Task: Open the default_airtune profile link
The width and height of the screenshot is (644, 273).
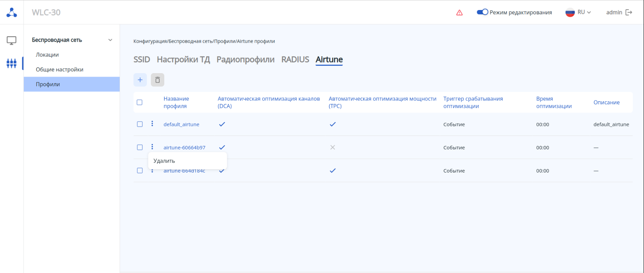Action: (x=181, y=124)
